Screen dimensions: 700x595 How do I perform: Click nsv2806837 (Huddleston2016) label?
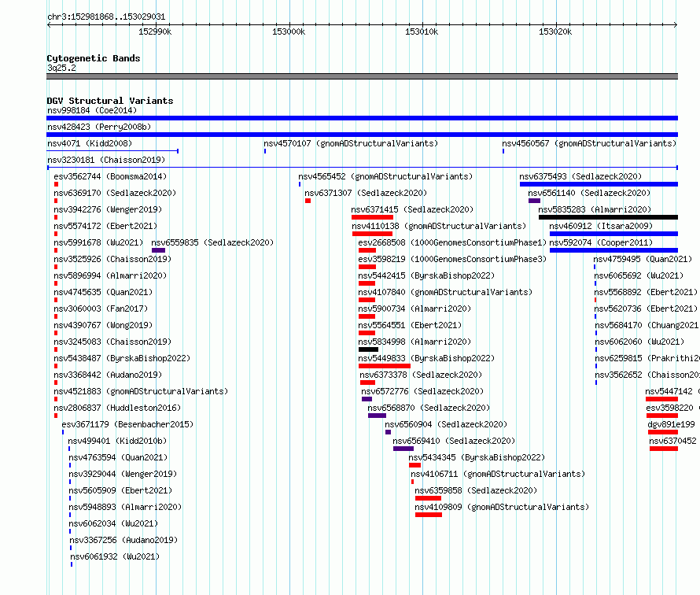(117, 408)
